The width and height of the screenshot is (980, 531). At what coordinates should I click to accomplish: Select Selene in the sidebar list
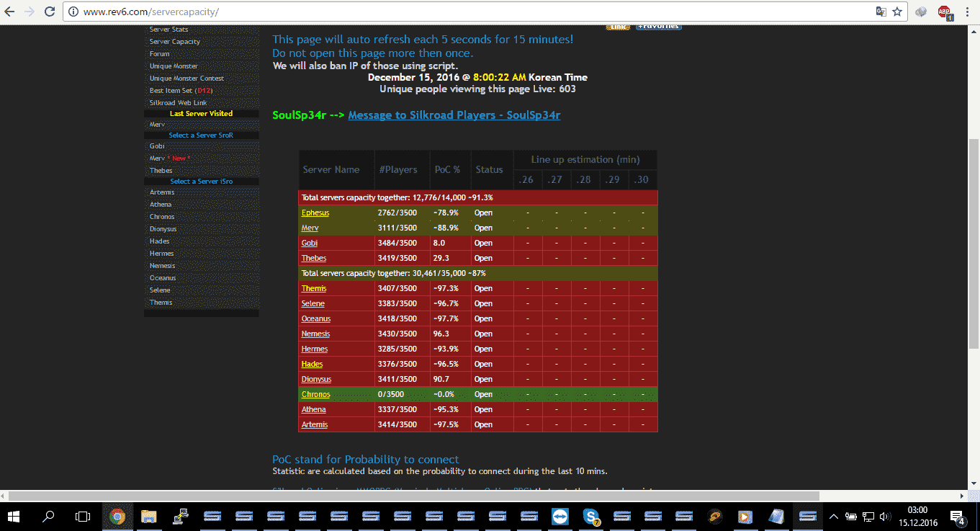(160, 290)
